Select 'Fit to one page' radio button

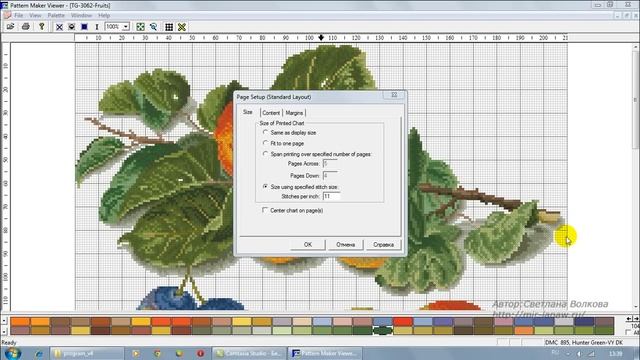[x=265, y=143]
